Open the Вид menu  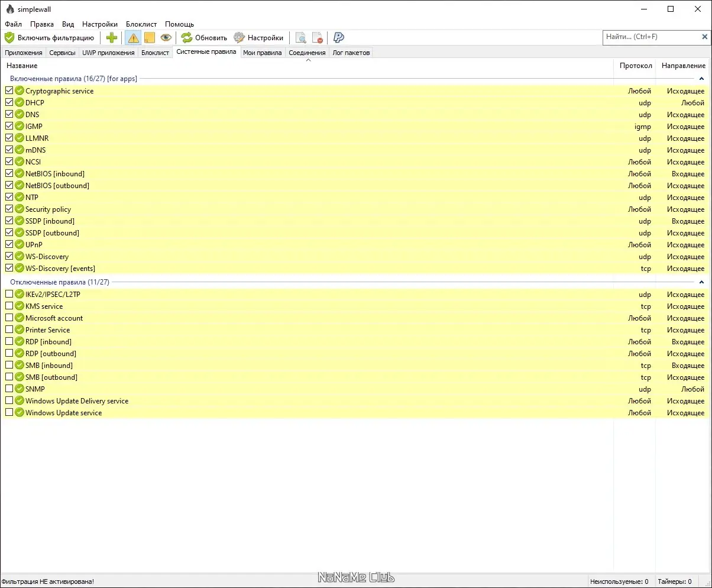click(x=68, y=24)
